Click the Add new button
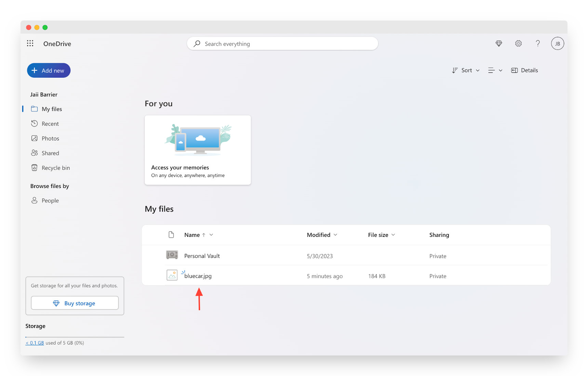Image resolution: width=588 pixels, height=376 pixels. 49,70
